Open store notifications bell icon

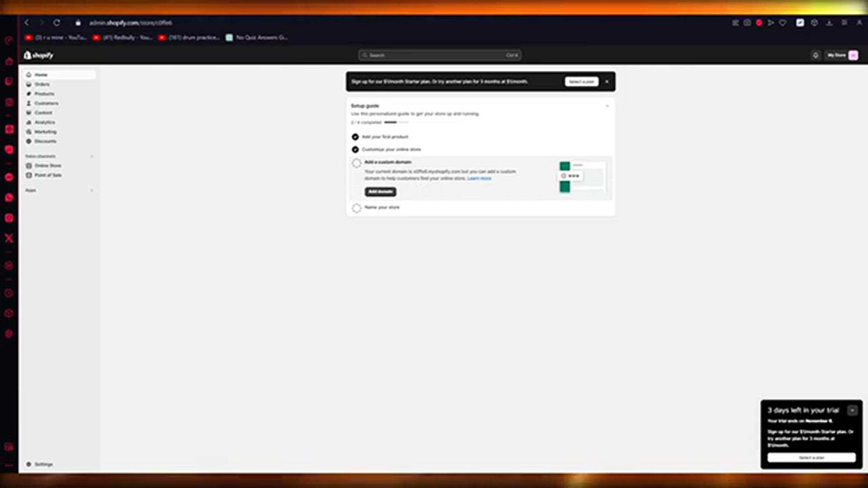pyautogui.click(x=816, y=55)
